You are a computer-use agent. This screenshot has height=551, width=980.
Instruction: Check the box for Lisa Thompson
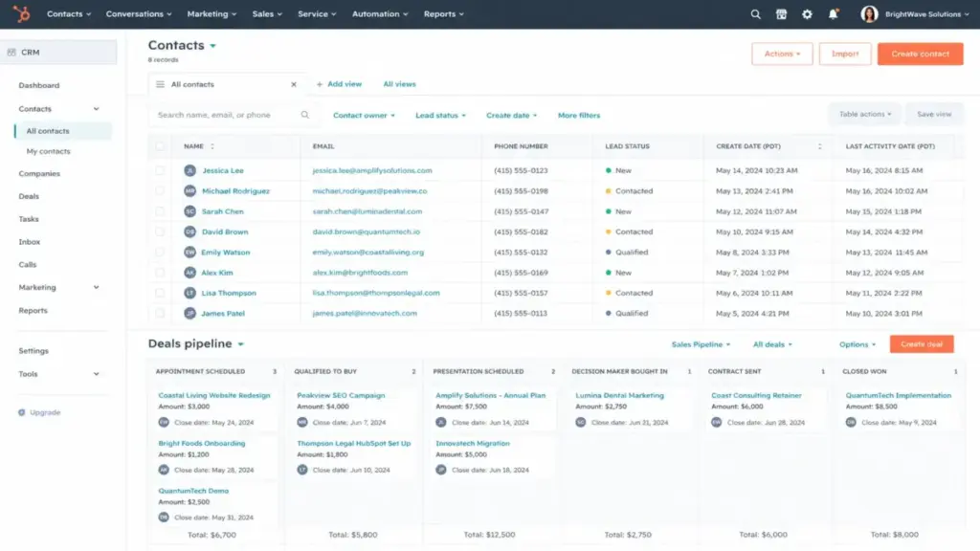pyautogui.click(x=160, y=293)
